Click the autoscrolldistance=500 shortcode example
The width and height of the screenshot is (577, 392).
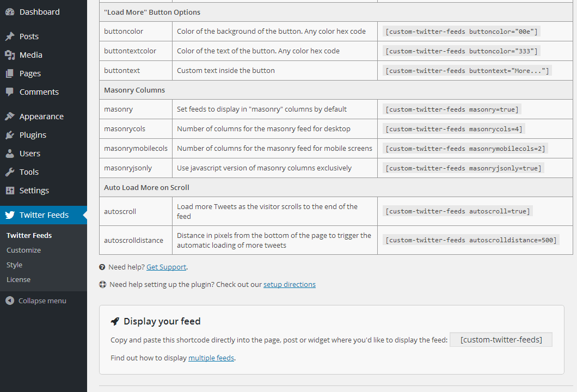[x=471, y=240]
